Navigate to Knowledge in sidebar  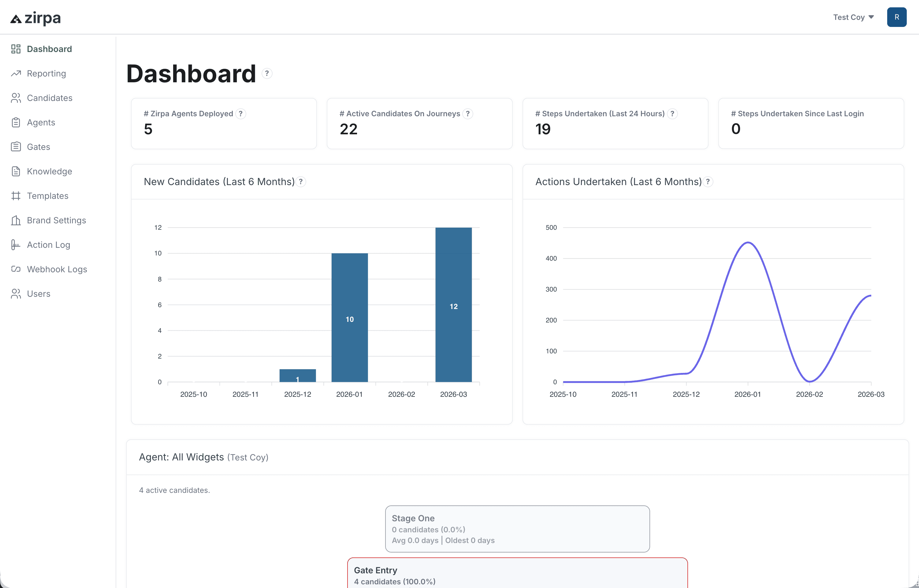pos(49,171)
